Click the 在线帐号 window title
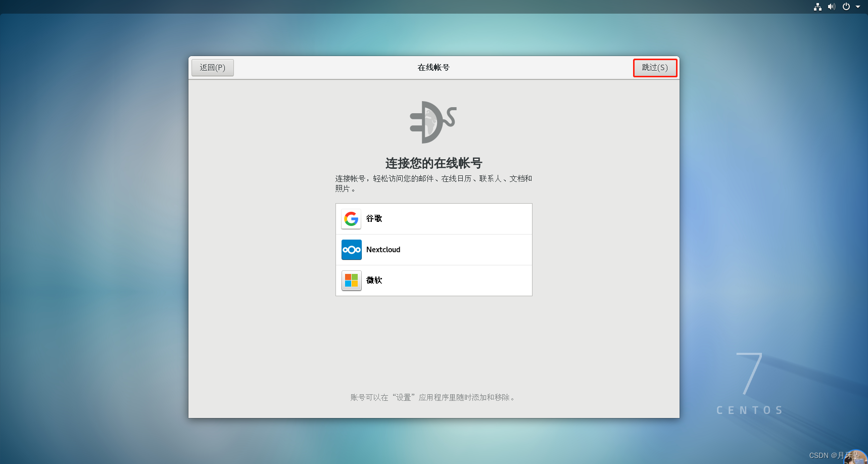This screenshot has width=868, height=464. [x=433, y=68]
